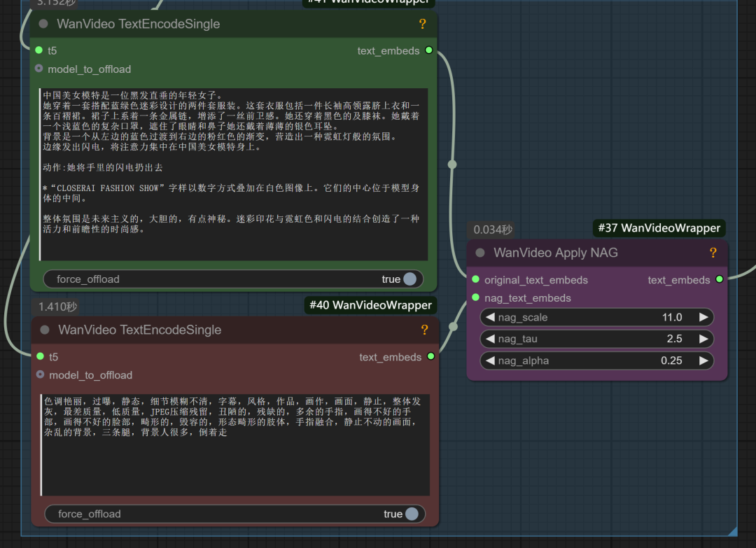The image size is (756, 548).
Task: Open help for WanVideo Apply NAG node
Action: (713, 253)
